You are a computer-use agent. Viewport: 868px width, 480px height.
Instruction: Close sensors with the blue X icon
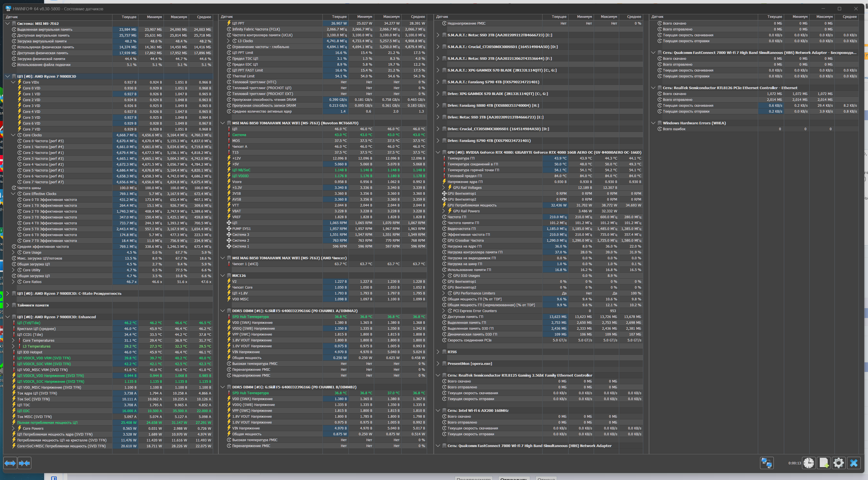[853, 463]
